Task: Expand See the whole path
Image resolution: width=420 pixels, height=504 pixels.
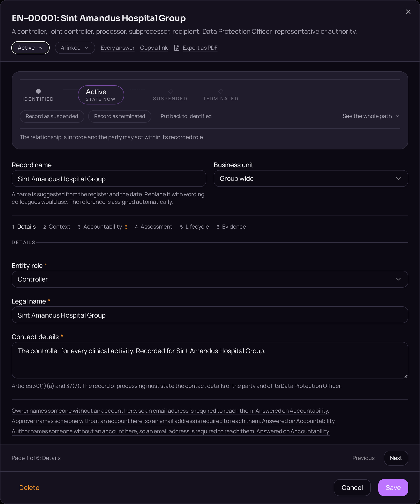Action: (x=371, y=116)
